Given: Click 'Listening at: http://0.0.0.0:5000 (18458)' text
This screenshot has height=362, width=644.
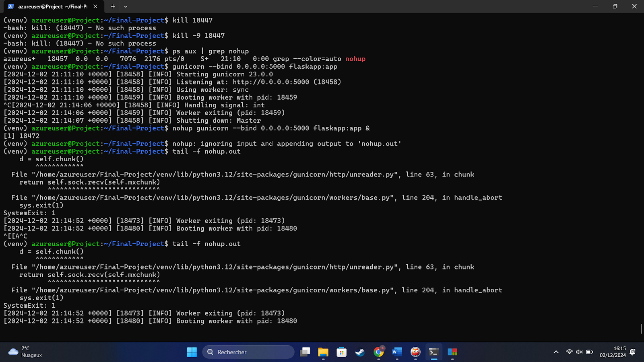Looking at the screenshot, I should click(259, 82).
